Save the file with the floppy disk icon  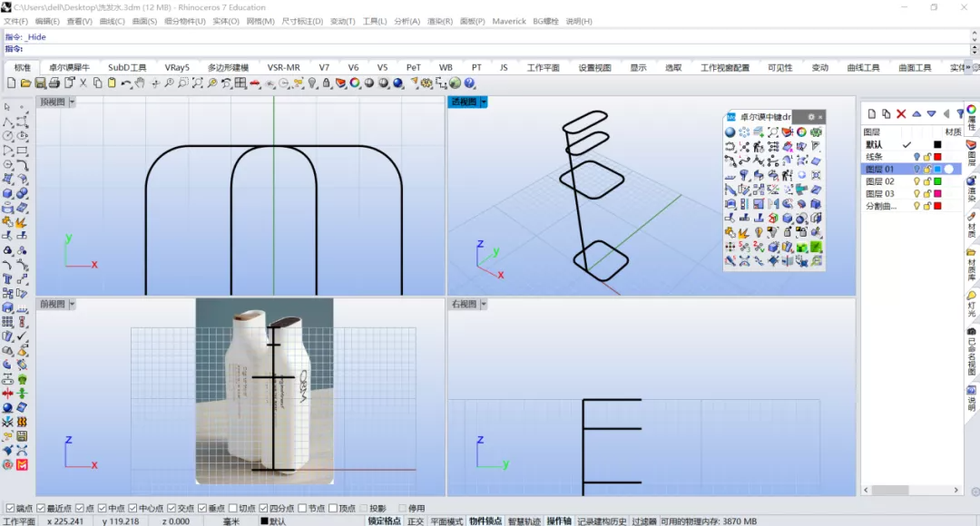coord(40,83)
